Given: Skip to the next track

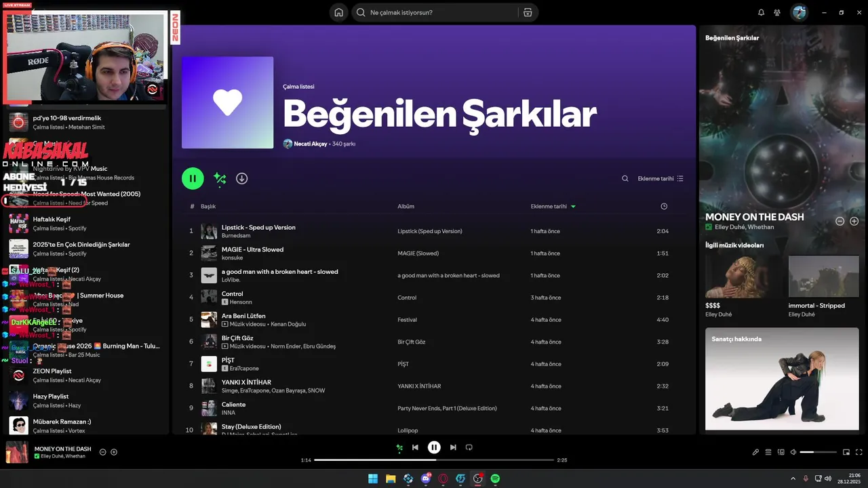Looking at the screenshot, I should tap(453, 447).
